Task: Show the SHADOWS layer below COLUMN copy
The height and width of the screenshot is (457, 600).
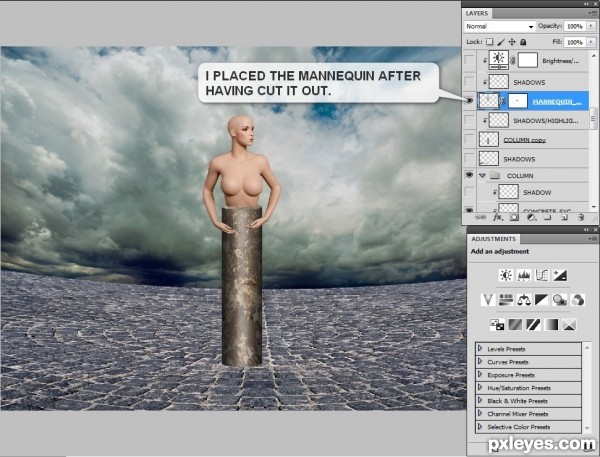Action: click(469, 158)
